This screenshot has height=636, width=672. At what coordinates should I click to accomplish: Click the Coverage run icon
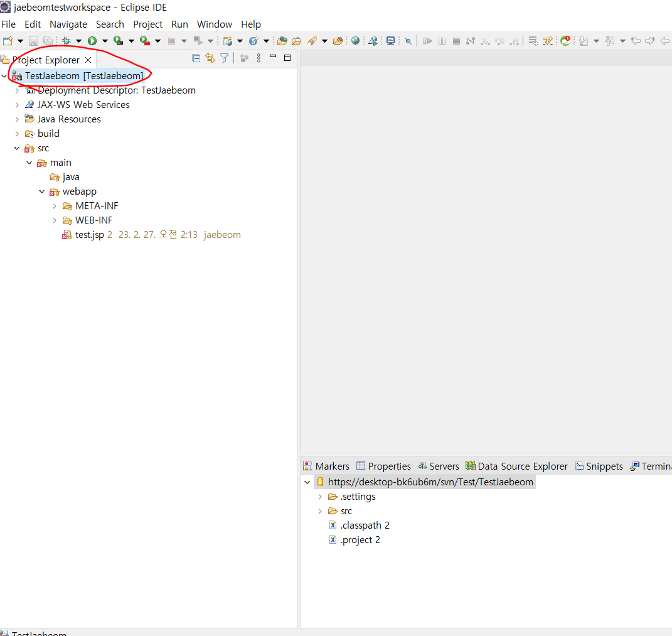pyautogui.click(x=119, y=41)
